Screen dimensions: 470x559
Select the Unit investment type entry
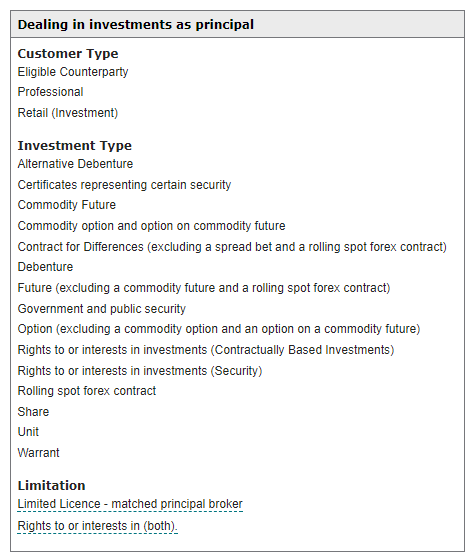[28, 432]
